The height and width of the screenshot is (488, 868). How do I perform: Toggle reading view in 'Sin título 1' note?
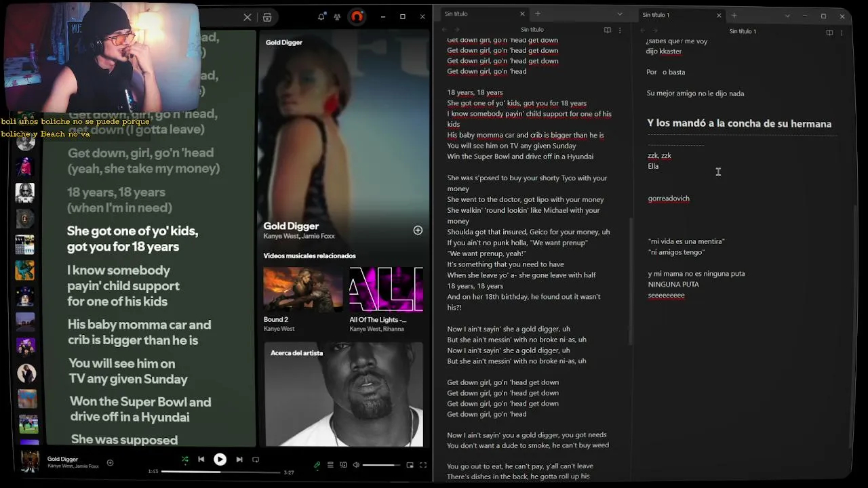(829, 32)
